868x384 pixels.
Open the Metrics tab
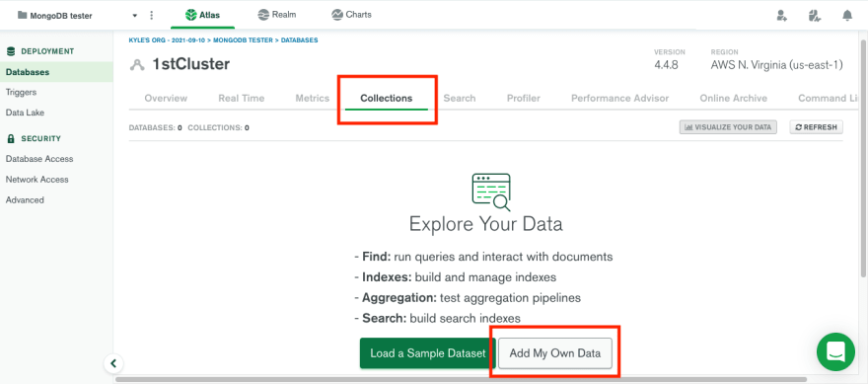point(313,98)
